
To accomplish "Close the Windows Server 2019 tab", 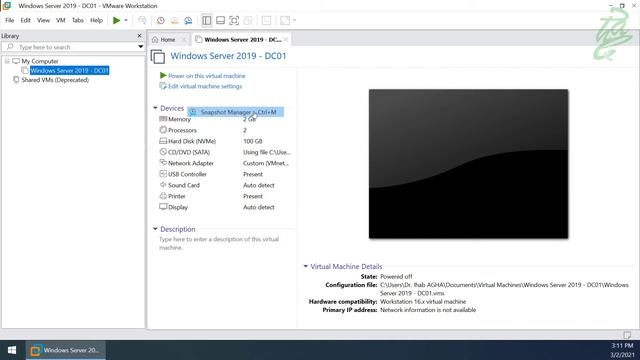I will 286,40.
